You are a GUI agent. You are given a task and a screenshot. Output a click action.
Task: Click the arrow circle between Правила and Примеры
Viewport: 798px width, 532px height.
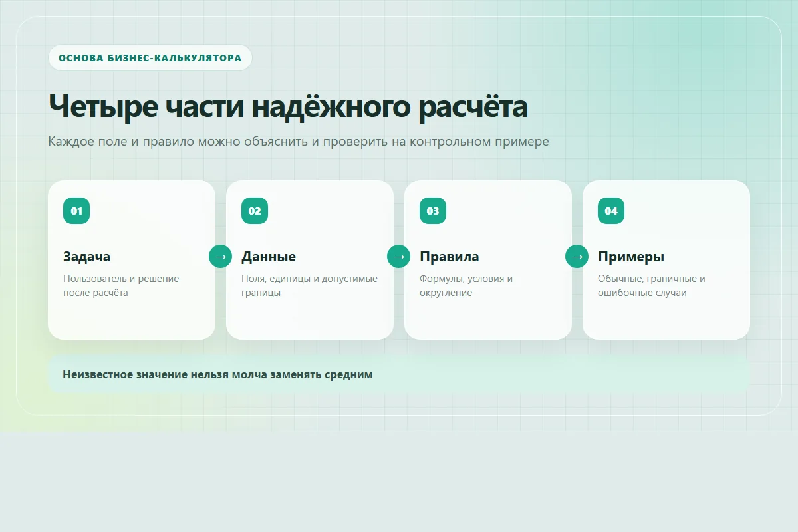[577, 256]
